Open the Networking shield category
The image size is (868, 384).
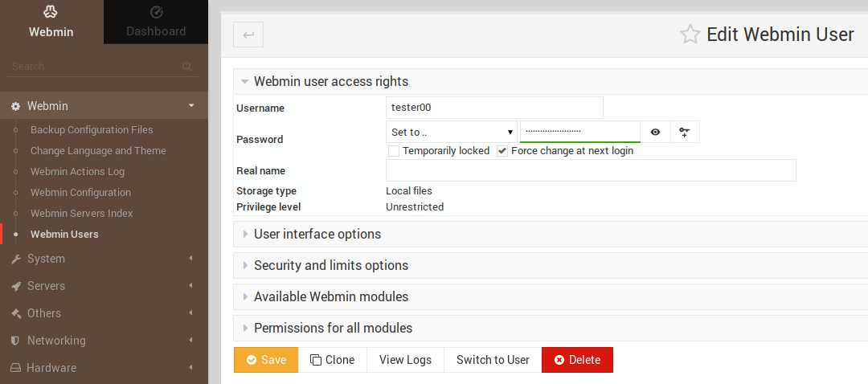(x=55, y=341)
